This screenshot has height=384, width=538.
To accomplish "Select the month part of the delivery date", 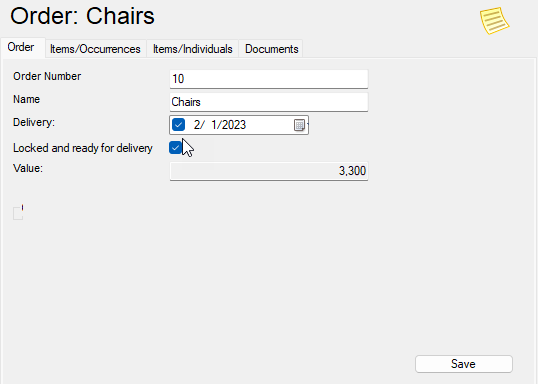I will (197, 125).
